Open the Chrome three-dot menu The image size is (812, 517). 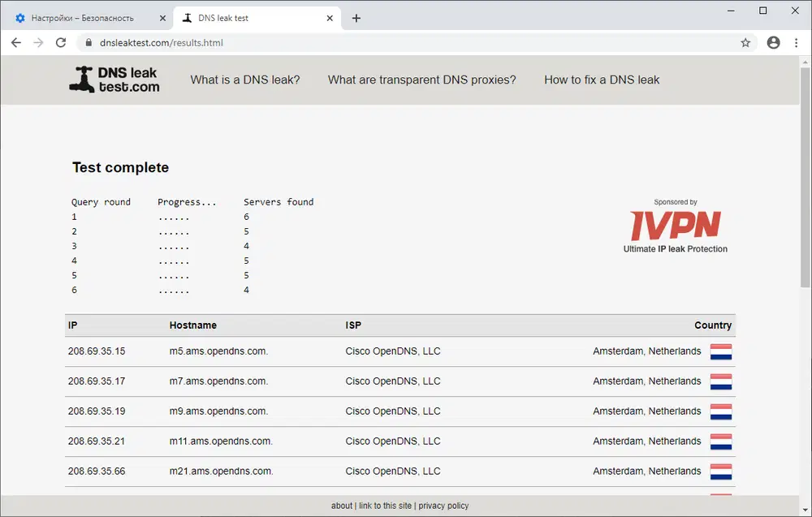[x=796, y=42]
